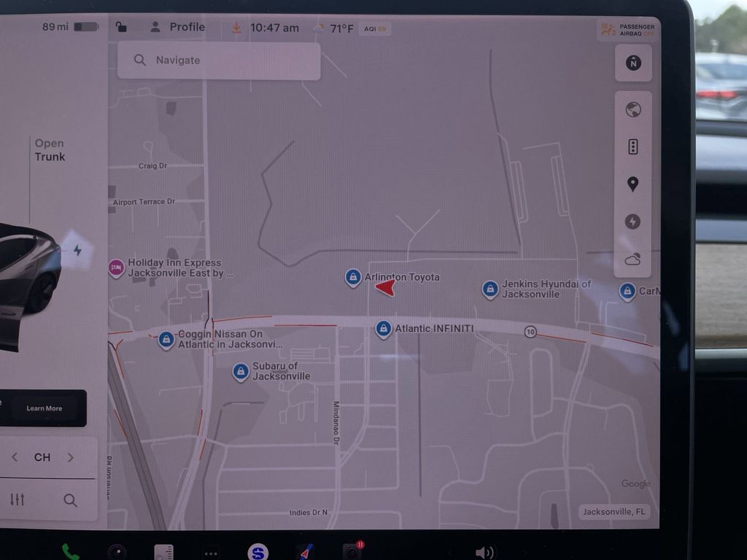Go to previous channel with left chevron

point(15,457)
